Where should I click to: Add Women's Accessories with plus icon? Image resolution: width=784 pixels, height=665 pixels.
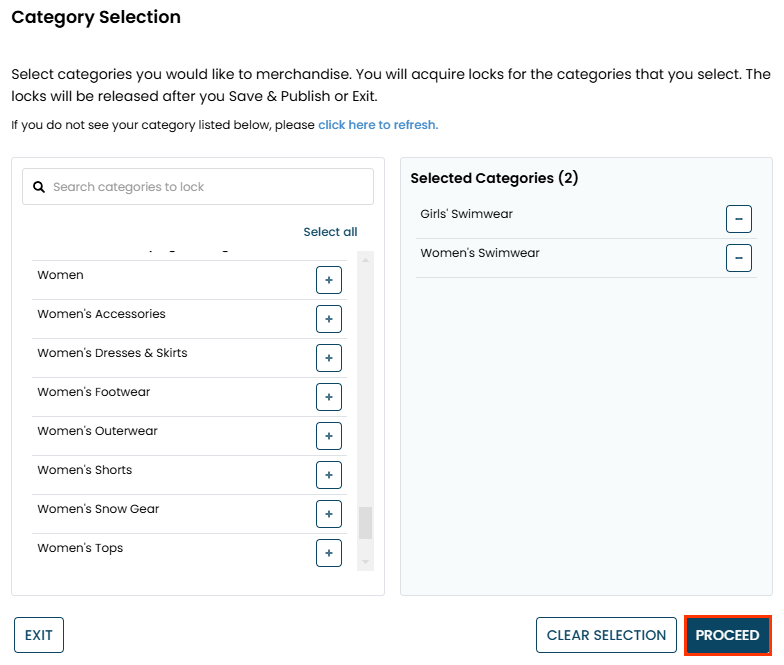pos(329,319)
